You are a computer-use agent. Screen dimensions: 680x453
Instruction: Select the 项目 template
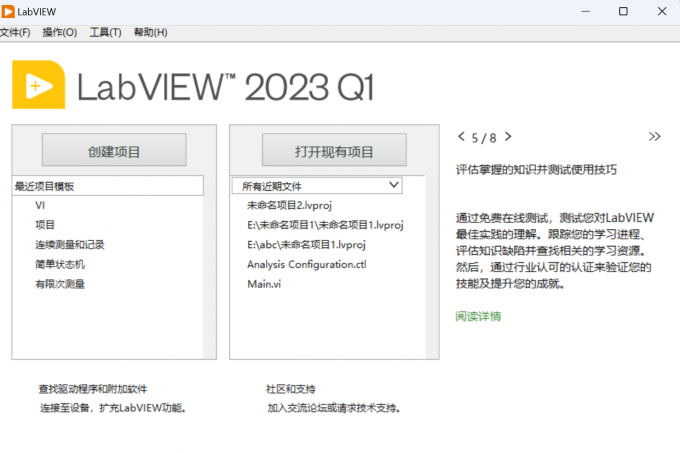pyautogui.click(x=45, y=225)
